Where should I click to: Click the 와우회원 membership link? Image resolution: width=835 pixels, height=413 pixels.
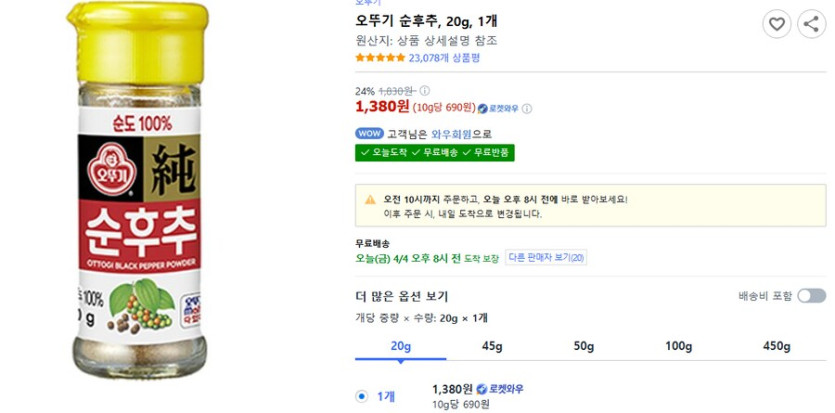423,134
